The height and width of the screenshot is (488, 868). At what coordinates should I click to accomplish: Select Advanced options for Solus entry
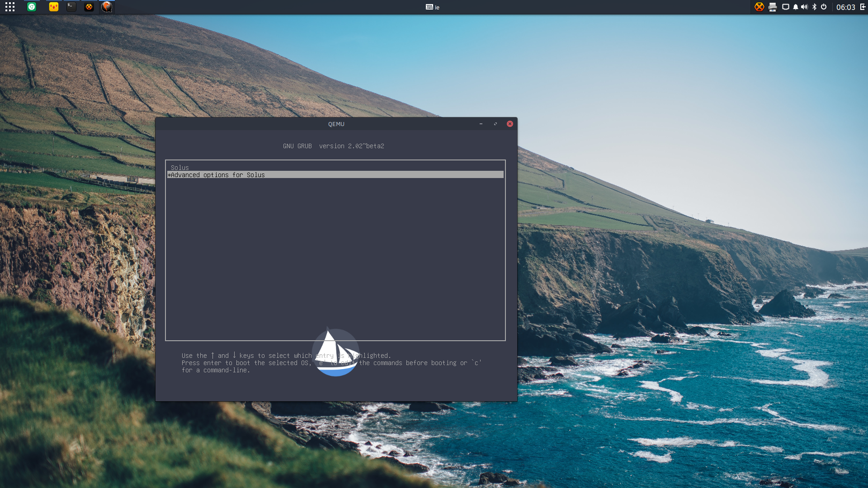coord(335,175)
